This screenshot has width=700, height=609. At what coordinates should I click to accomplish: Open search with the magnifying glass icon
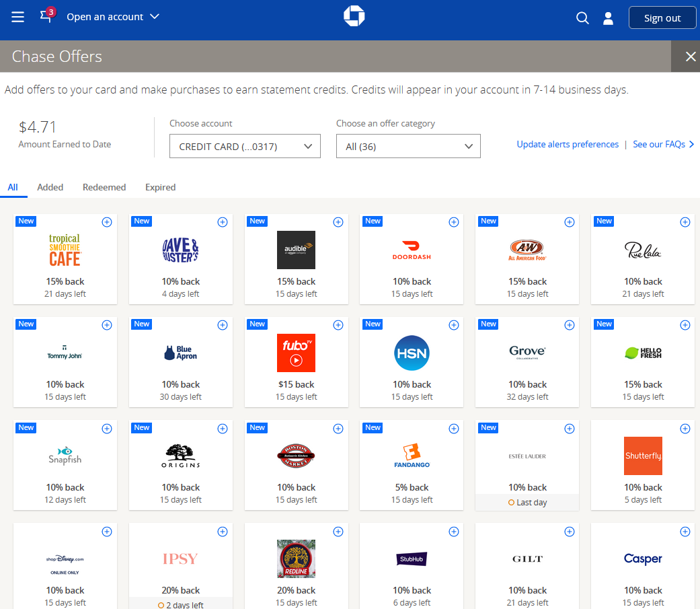(582, 18)
